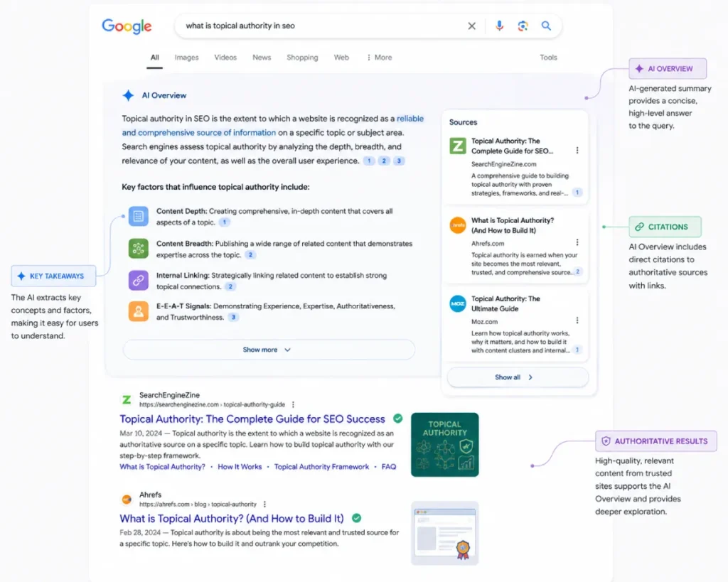The image size is (728, 582).
Task: Click citation 1 after overview paragraph
Action: point(369,161)
